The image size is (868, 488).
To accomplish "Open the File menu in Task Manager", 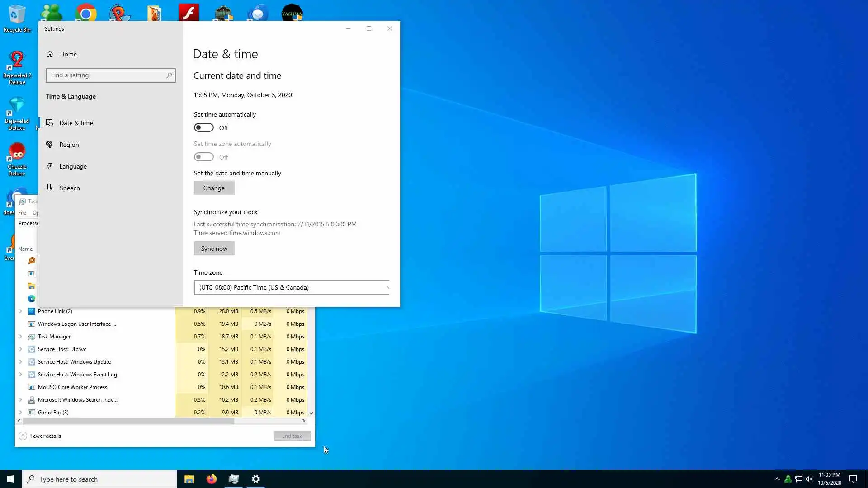I will click(x=22, y=213).
